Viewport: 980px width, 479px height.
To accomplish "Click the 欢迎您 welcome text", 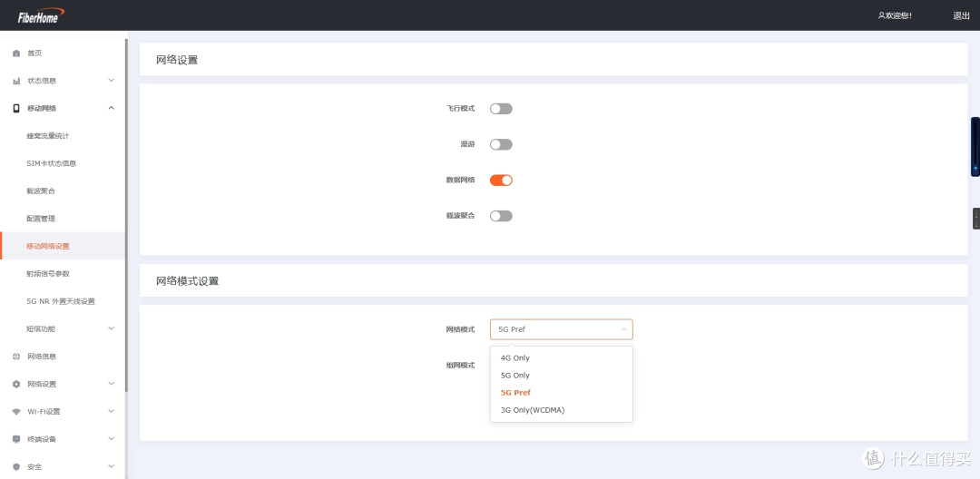I will (898, 15).
